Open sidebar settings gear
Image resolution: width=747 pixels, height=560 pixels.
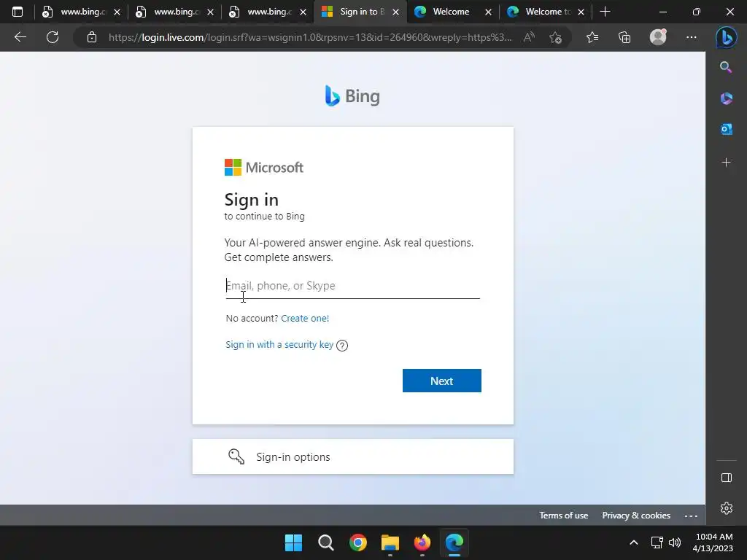[x=726, y=508]
